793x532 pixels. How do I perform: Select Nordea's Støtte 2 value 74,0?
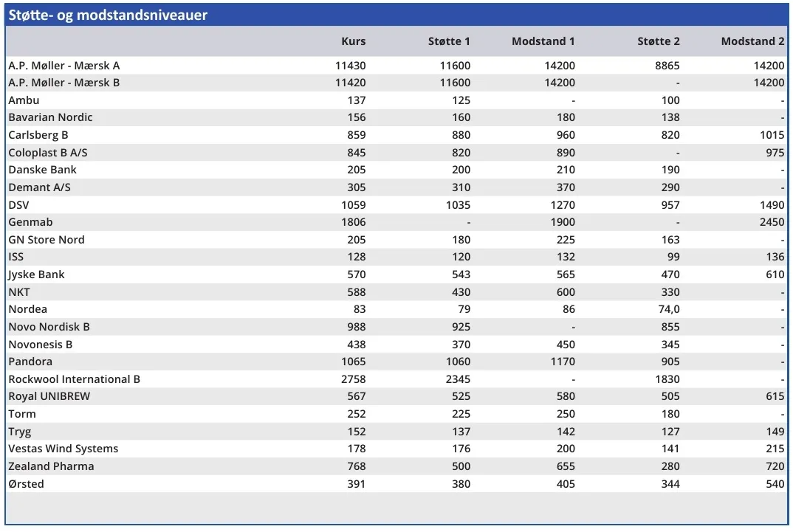pyautogui.click(x=667, y=309)
